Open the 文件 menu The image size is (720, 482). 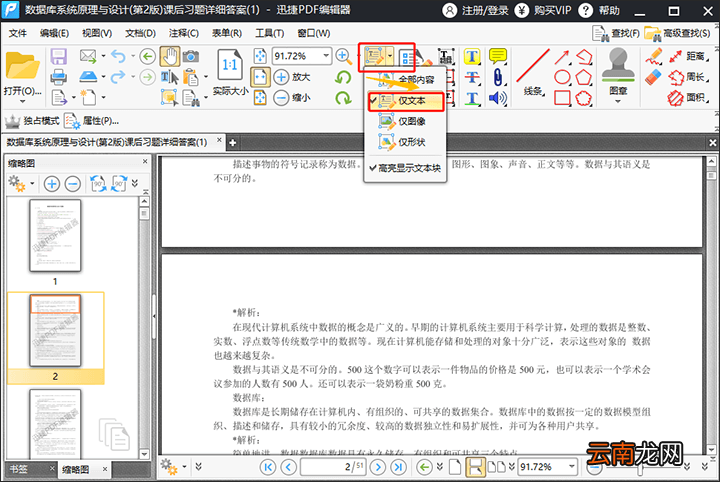[x=17, y=33]
